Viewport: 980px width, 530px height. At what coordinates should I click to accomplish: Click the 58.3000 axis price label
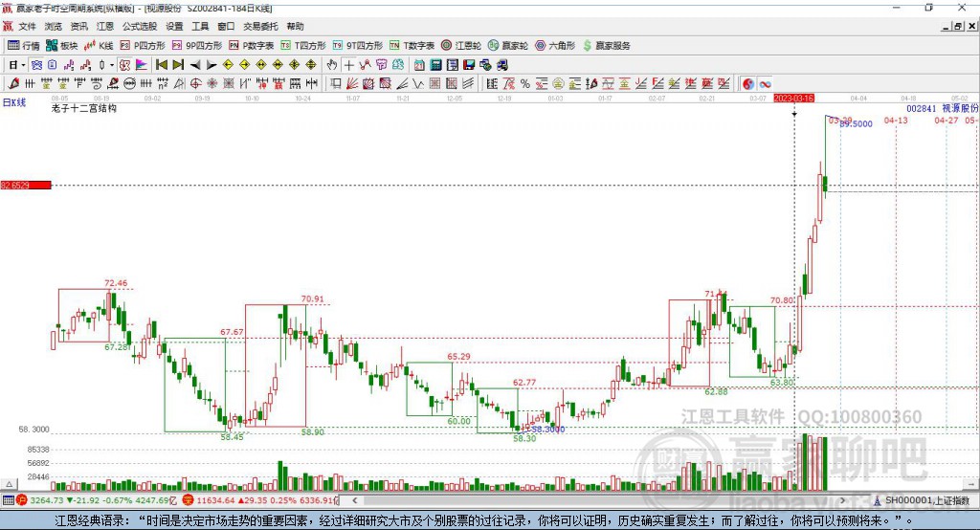pos(33,430)
